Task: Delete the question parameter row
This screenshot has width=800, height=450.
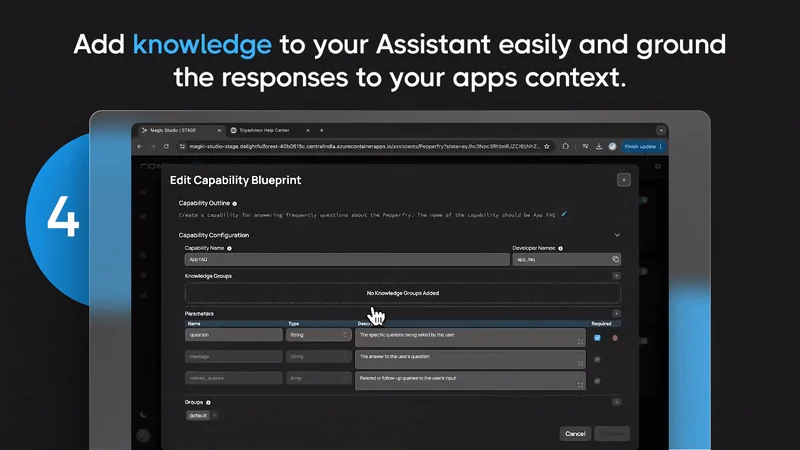Action: click(x=615, y=338)
